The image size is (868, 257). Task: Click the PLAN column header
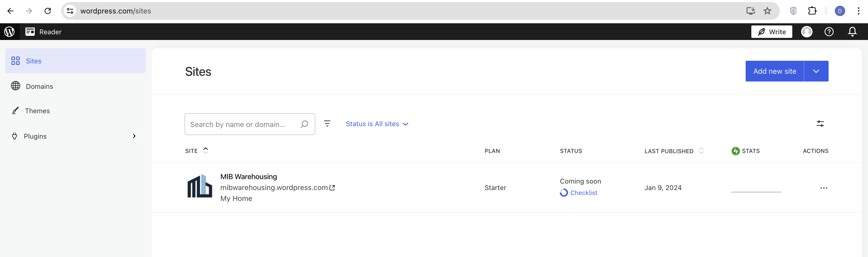[x=492, y=151]
